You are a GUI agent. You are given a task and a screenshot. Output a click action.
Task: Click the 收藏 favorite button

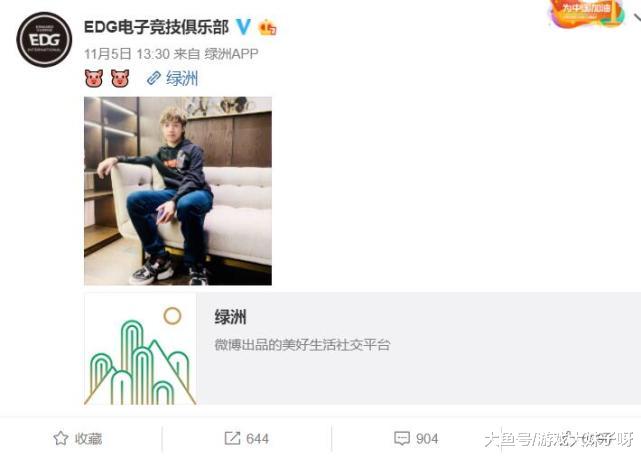pyautogui.click(x=78, y=438)
